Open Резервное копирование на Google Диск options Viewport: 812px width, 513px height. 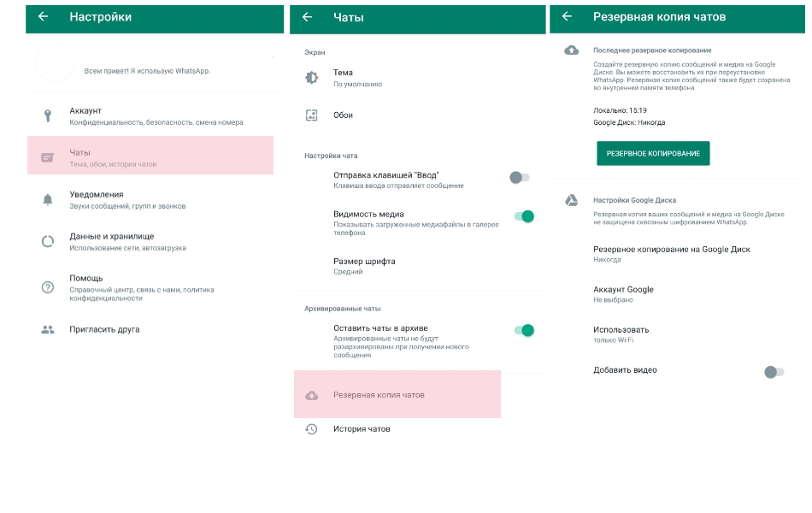671,254
